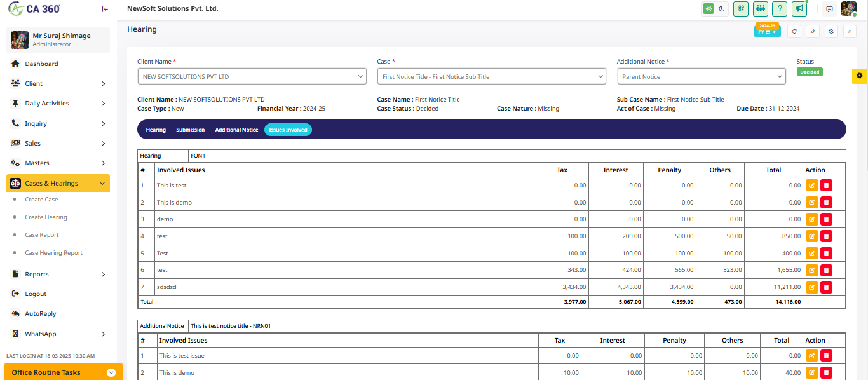The image size is (868, 380).
Task: Switch to the Additional Notice tab
Action: 236,130
